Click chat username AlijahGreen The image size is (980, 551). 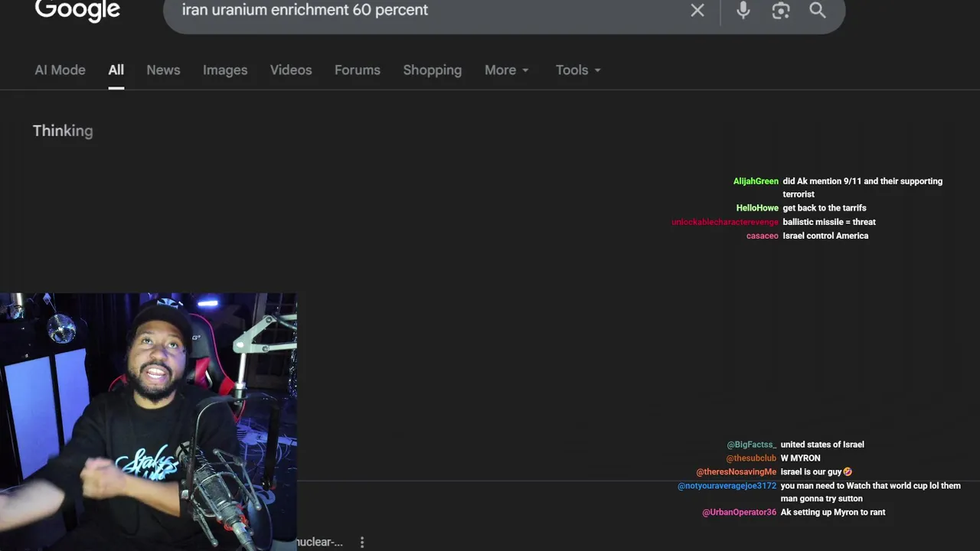click(x=756, y=181)
